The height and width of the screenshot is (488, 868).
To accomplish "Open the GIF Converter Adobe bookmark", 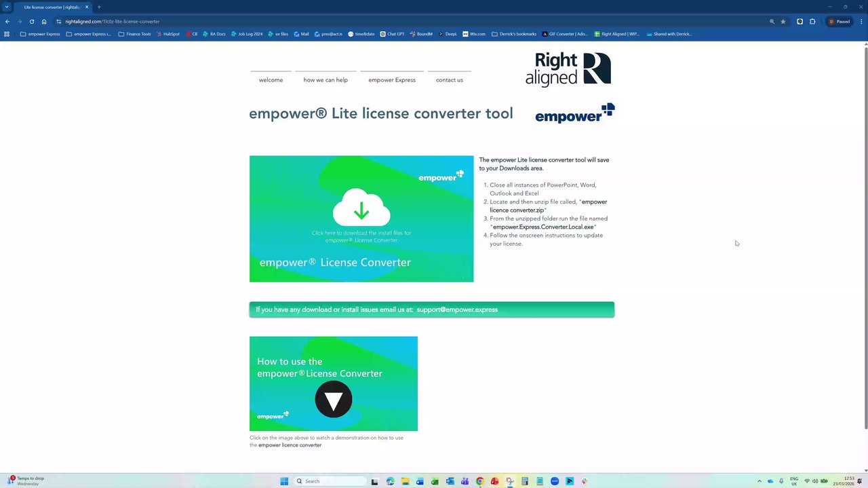I will (565, 34).
